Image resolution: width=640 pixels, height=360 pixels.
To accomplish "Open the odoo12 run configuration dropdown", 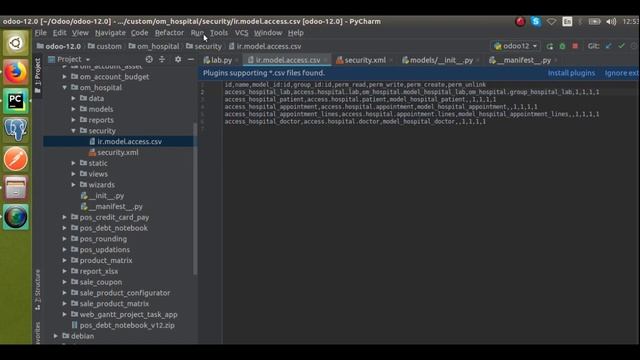I will coord(516,46).
